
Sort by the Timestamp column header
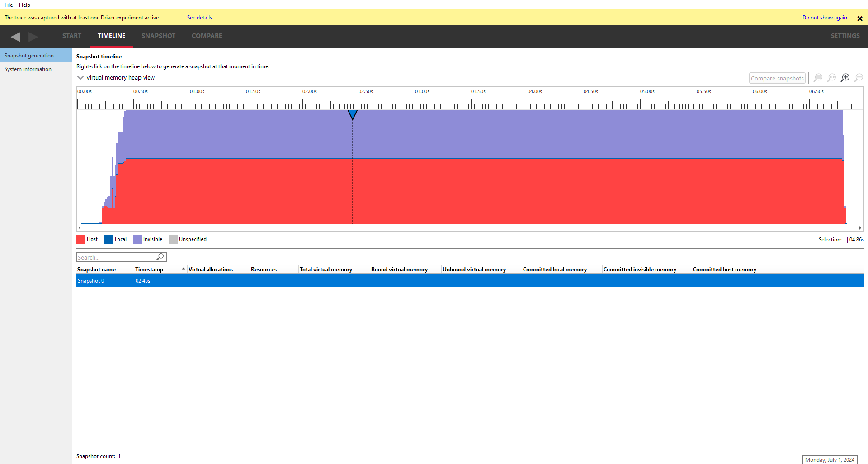149,270
